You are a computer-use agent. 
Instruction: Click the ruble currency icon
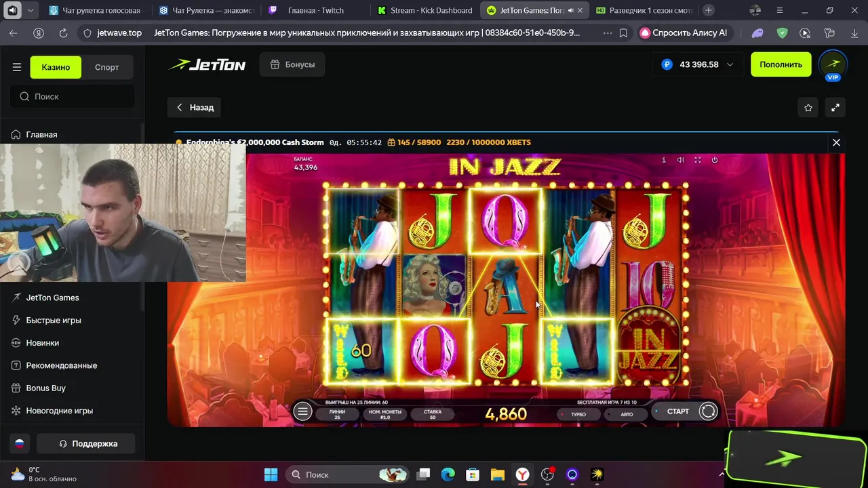click(x=667, y=64)
